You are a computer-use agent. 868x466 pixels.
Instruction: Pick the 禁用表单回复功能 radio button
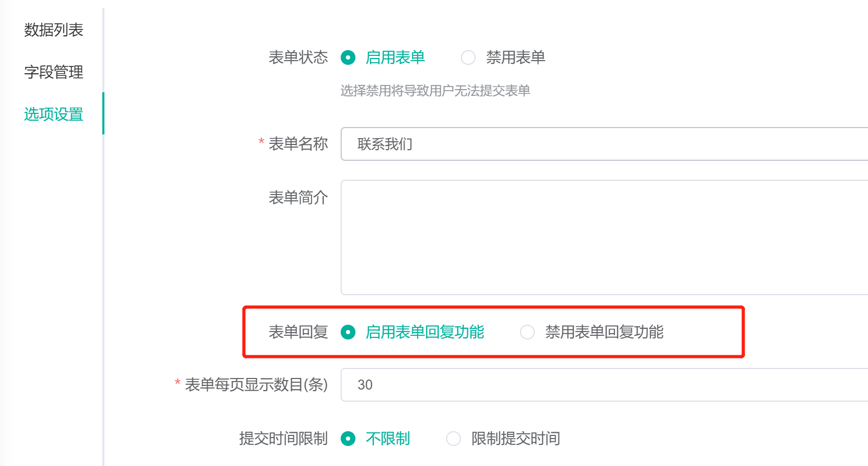point(527,332)
